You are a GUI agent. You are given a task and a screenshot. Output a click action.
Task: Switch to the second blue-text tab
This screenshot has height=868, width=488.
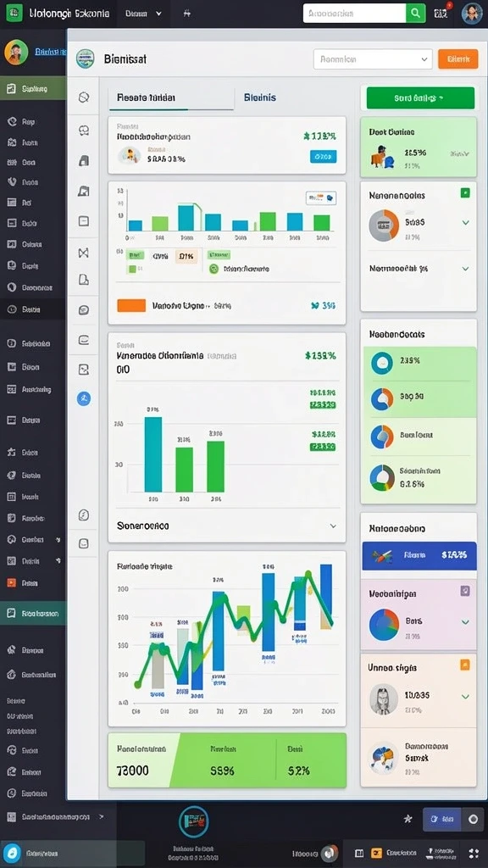(259, 97)
